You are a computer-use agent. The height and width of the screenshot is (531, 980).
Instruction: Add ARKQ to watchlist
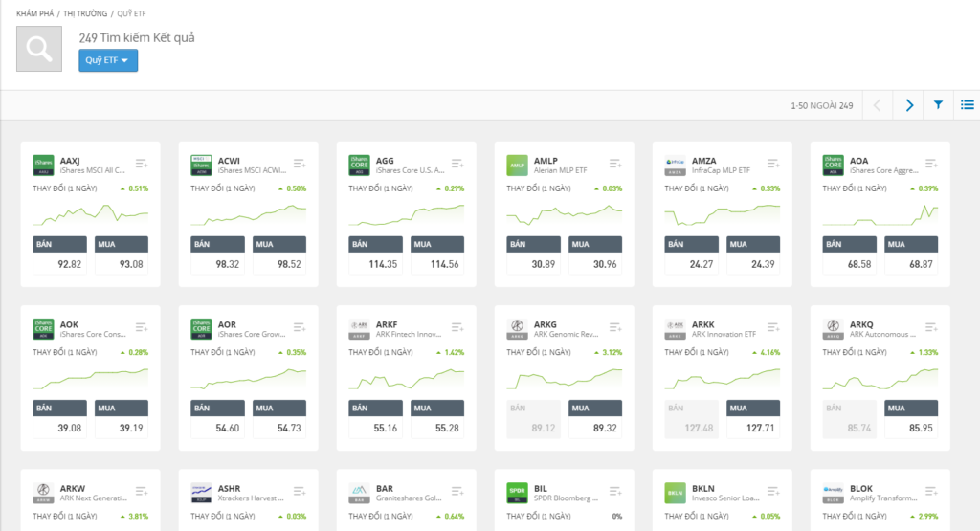(x=931, y=327)
